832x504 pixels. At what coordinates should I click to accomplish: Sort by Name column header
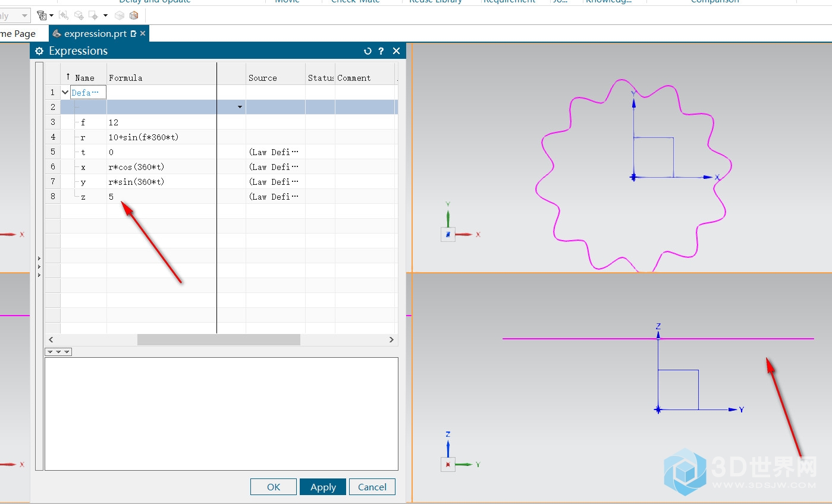coord(84,78)
